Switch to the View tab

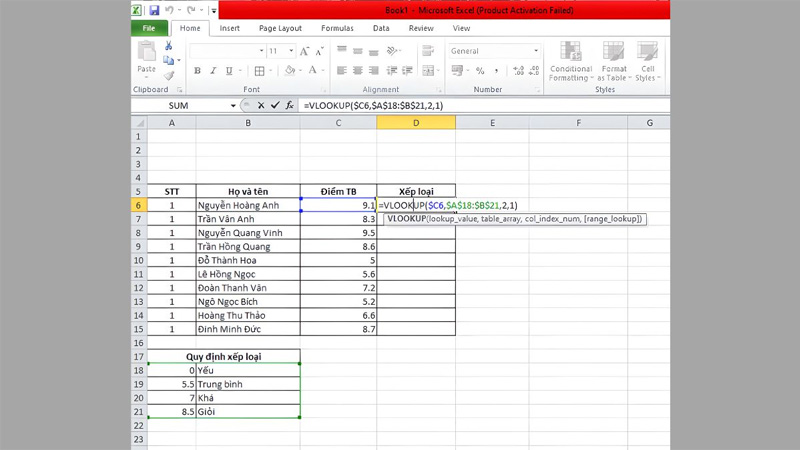pos(461,29)
